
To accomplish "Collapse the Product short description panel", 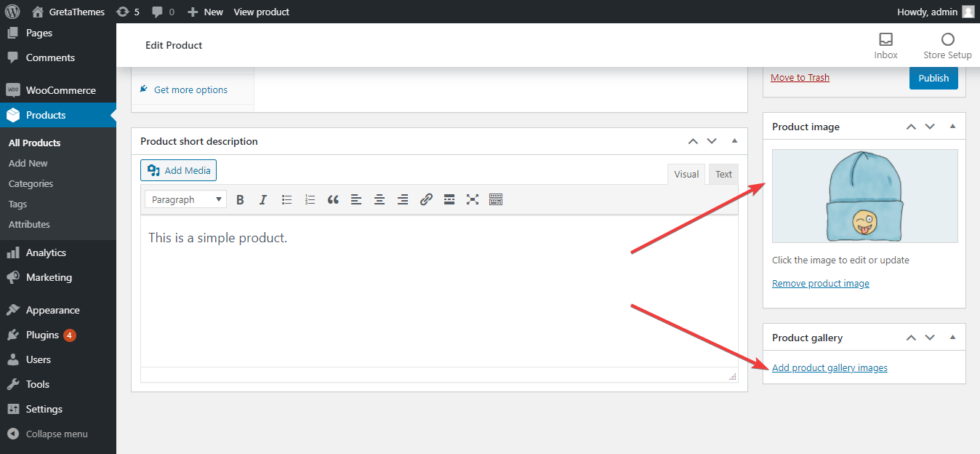I will [x=734, y=141].
